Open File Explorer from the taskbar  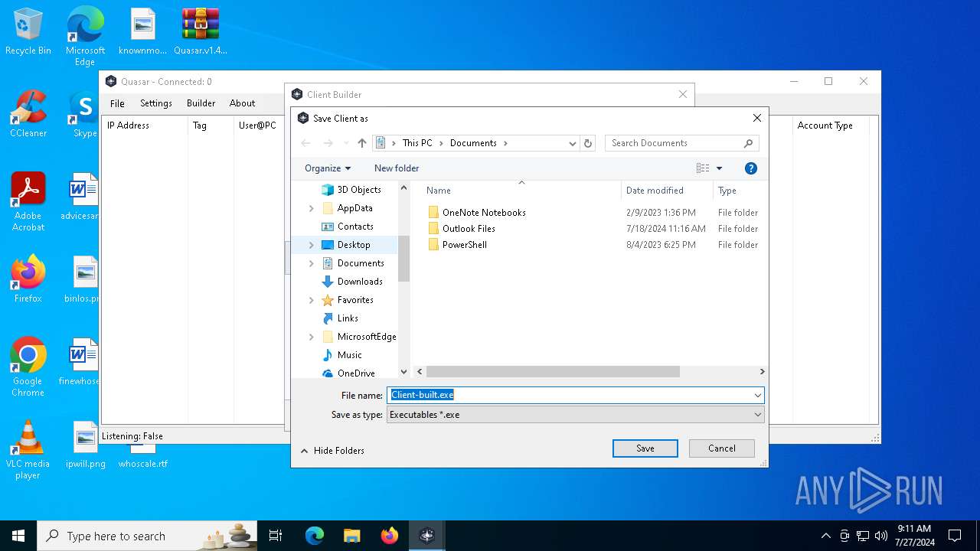pos(351,536)
